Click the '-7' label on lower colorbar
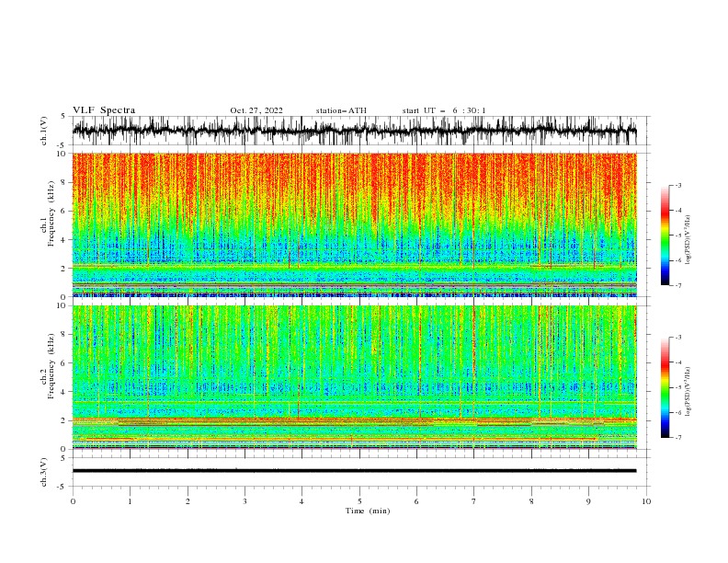 [677, 437]
